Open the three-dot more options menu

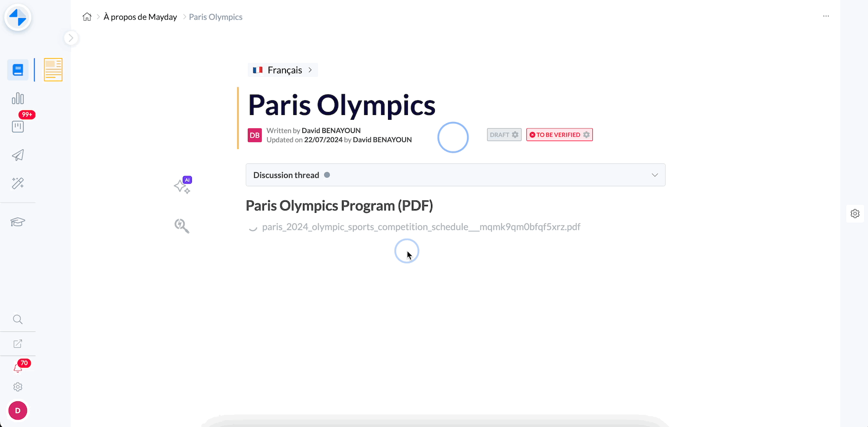(x=825, y=16)
